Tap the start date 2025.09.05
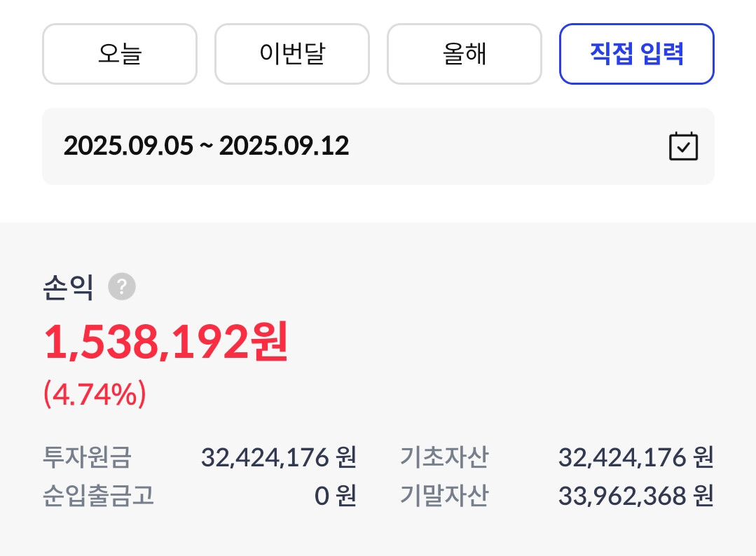756x556 pixels. click(128, 146)
